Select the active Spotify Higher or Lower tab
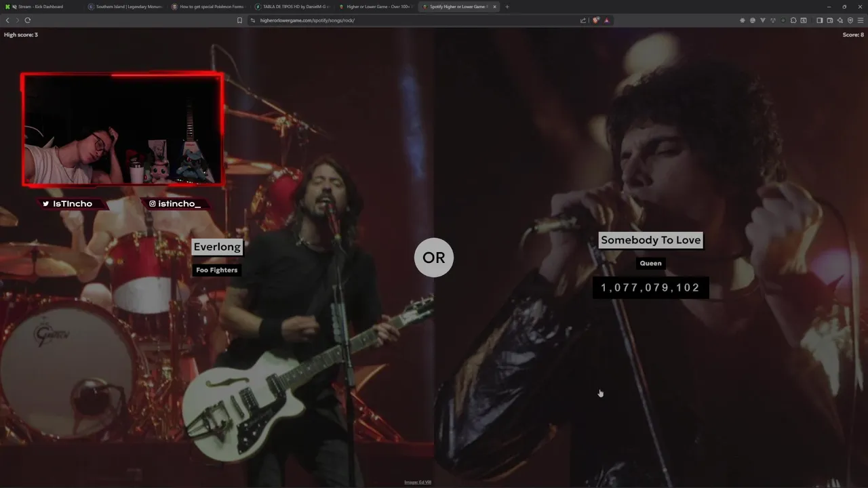Image resolution: width=868 pixels, height=488 pixels. pyautogui.click(x=458, y=7)
